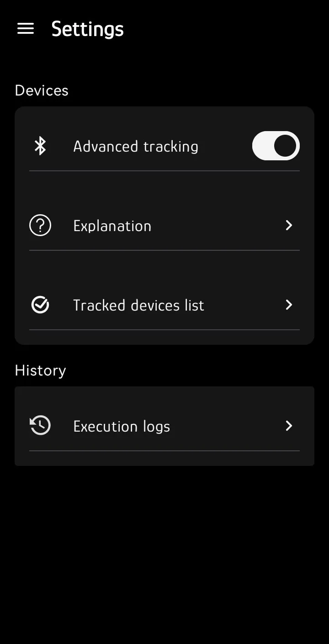Expand Explanation using its chevron arrow
This screenshot has height=644, width=329.
289,226
